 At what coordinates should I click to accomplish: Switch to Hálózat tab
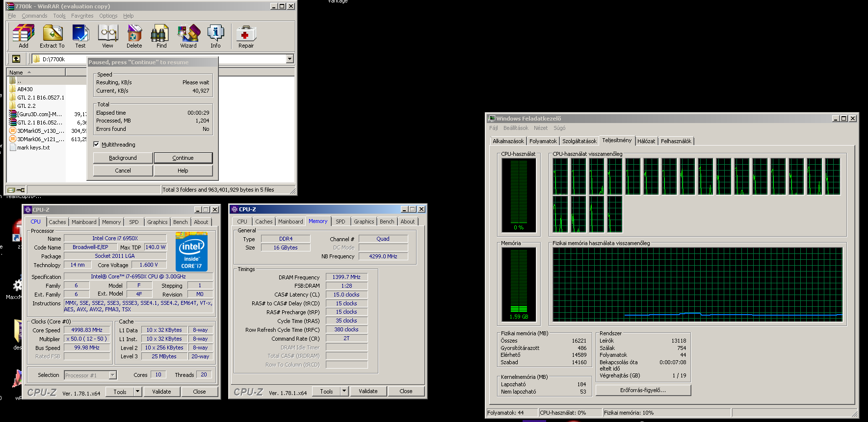pos(646,141)
